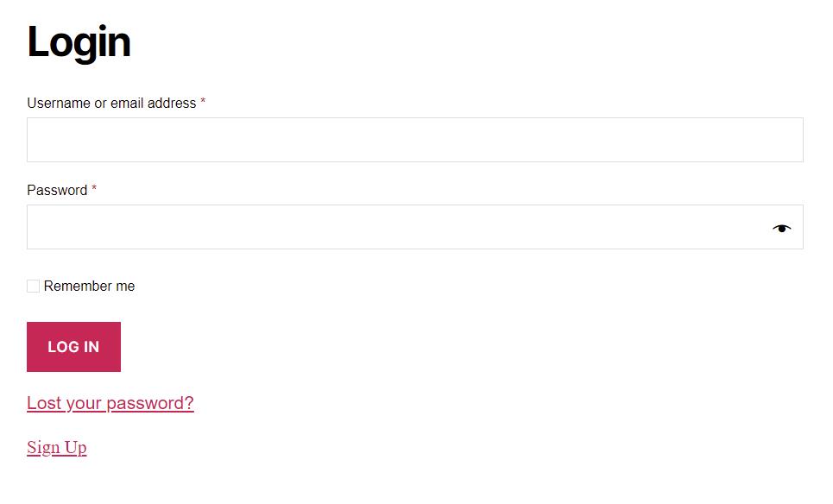Click the LOG IN button

click(74, 347)
